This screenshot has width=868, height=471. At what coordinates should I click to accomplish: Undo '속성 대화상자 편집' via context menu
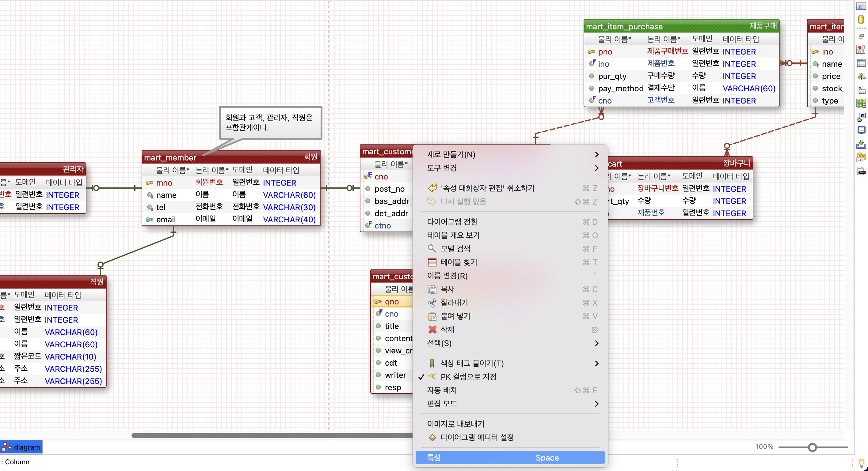click(x=510, y=188)
